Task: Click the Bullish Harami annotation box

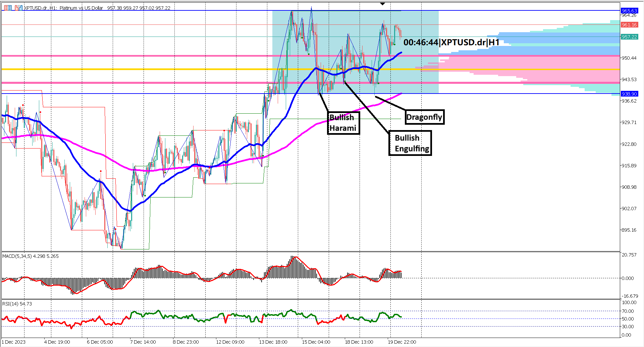Action: coord(343,122)
